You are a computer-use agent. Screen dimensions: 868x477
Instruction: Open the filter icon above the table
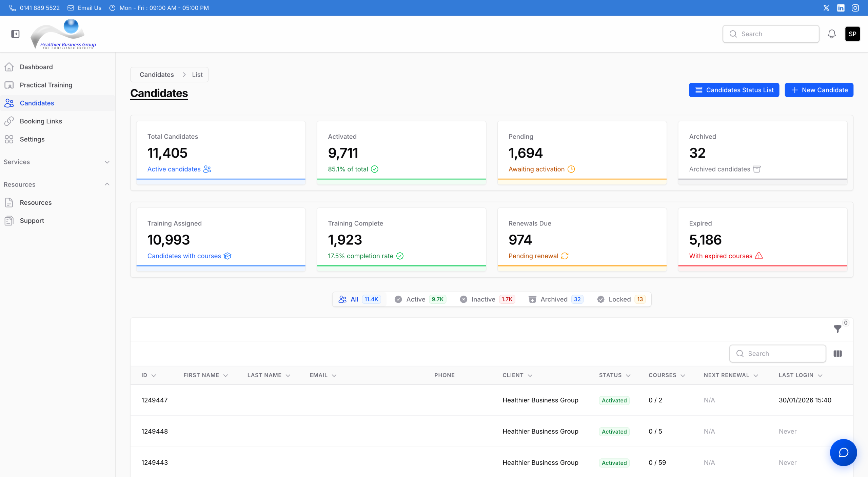837,329
